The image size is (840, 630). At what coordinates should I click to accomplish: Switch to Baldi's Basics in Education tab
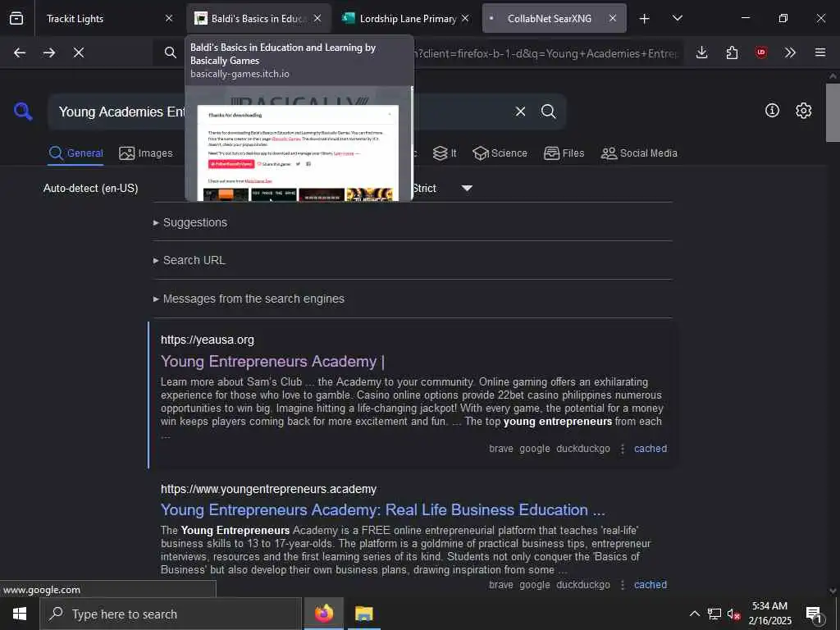(x=258, y=19)
